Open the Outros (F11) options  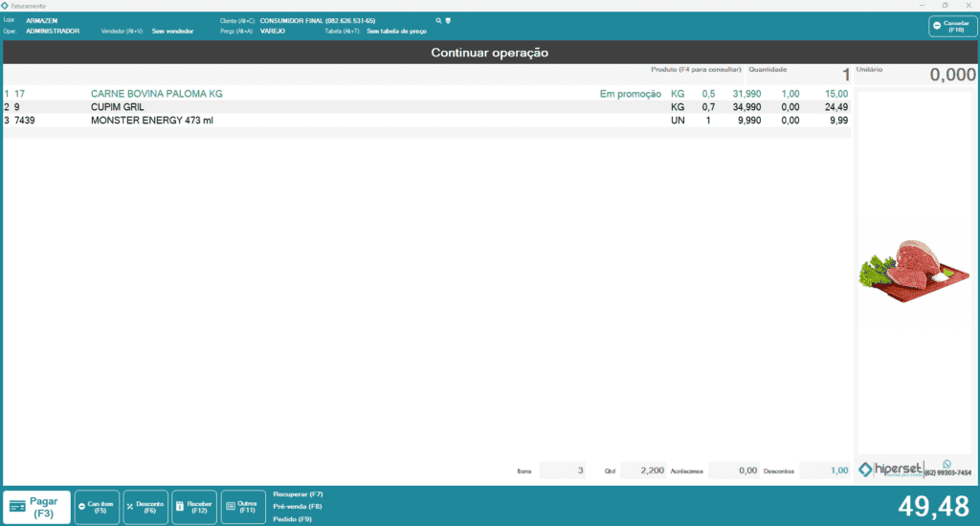point(243,506)
